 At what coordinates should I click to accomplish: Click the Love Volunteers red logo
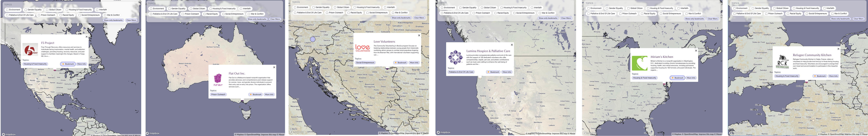click(x=363, y=48)
